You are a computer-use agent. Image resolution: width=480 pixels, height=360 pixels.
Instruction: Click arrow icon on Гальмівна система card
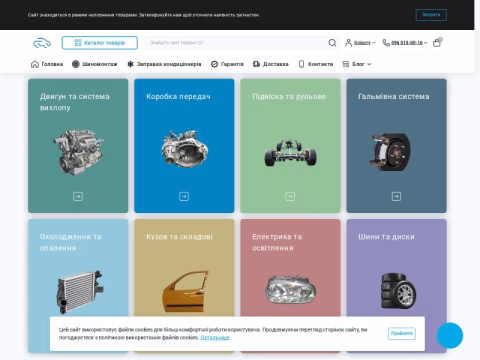[396, 196]
